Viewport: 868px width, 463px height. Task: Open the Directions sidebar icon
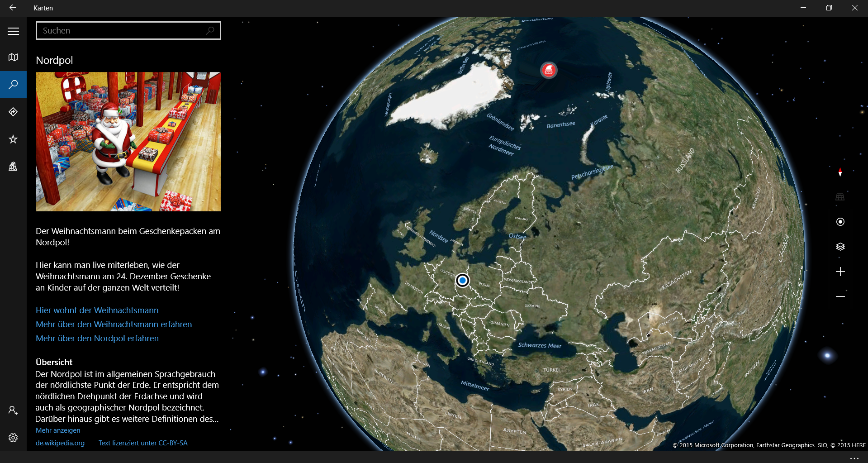(13, 112)
